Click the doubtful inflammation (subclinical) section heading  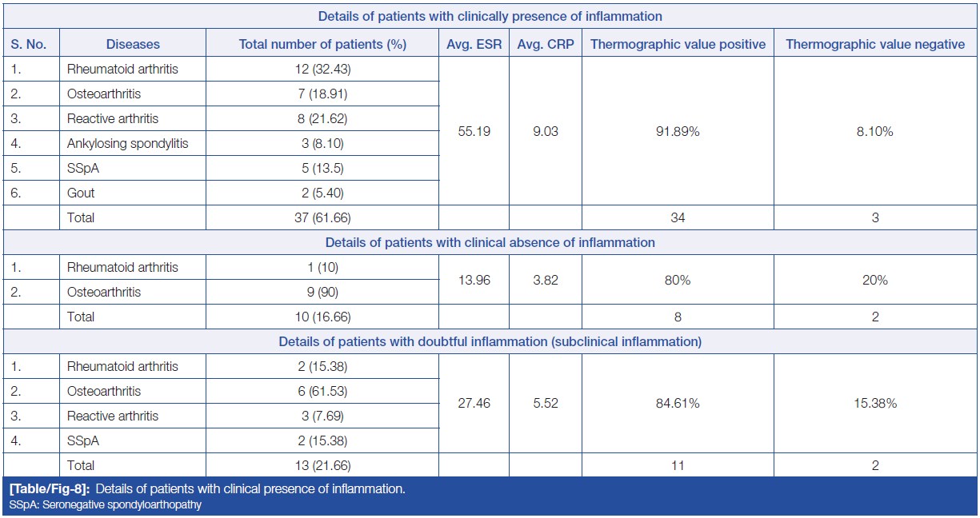[490, 341]
